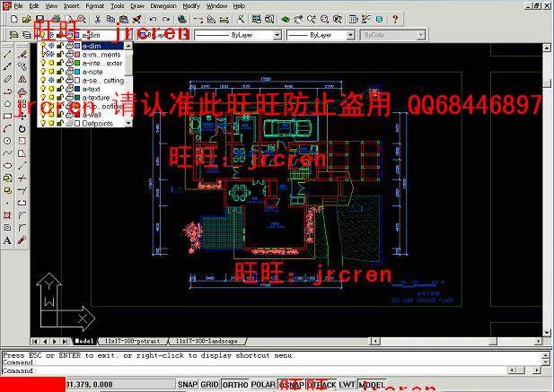This screenshot has width=554, height=392.
Task: Toggle SNAP mode in status bar
Action: pos(188,384)
